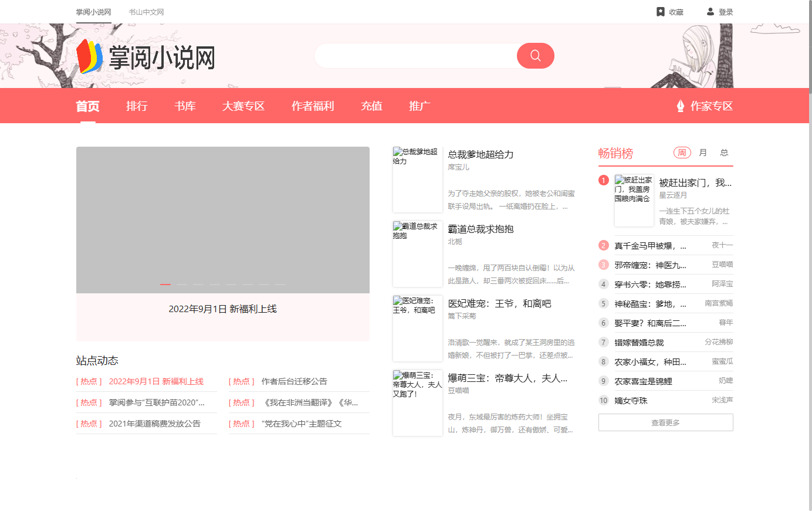This screenshot has height=511, width=812.
Task: Open bestseller rank 3 邪帝缠宠
Action: click(650, 265)
